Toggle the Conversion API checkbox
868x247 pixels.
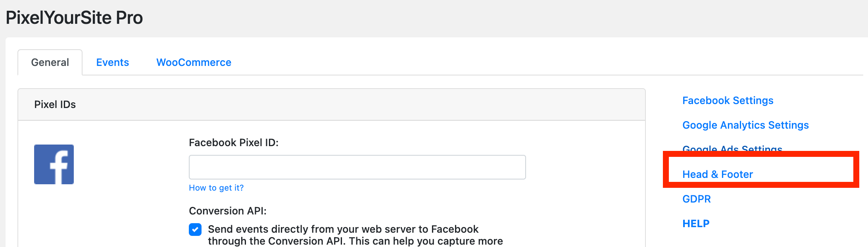coord(195,230)
